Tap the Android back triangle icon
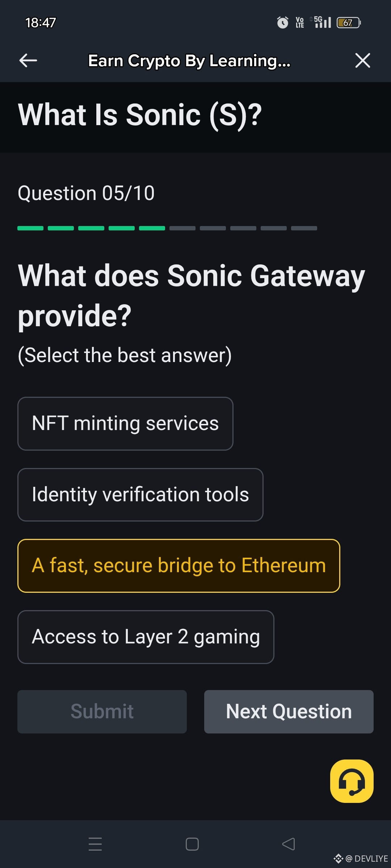 coord(289,844)
